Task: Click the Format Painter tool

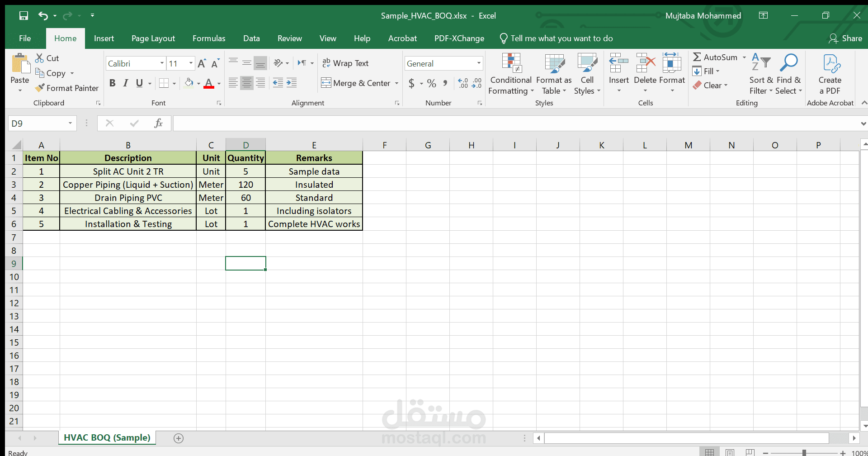Action: [x=66, y=88]
